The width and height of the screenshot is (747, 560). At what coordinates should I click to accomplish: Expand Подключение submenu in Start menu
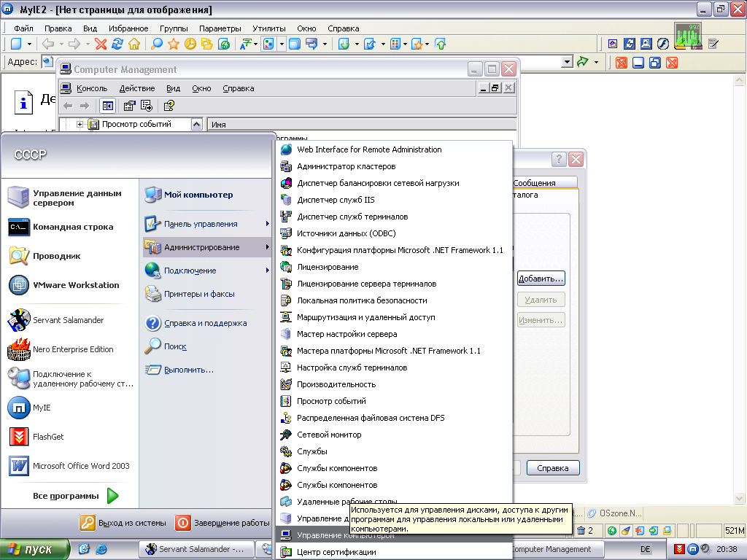[206, 271]
